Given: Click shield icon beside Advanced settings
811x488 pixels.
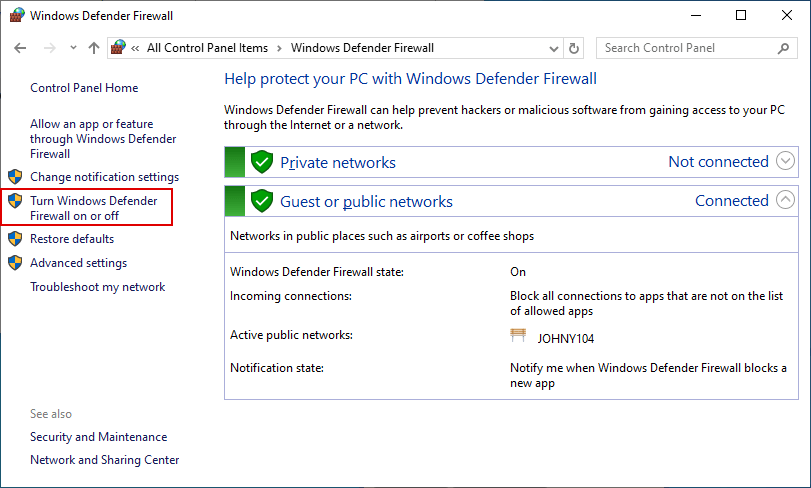Looking at the screenshot, I should [x=15, y=263].
